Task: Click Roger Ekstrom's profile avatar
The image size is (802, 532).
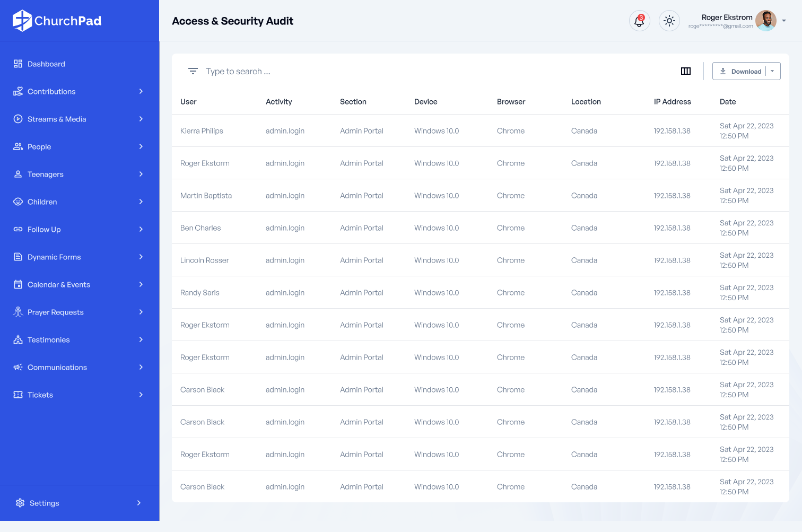Action: tap(765, 21)
